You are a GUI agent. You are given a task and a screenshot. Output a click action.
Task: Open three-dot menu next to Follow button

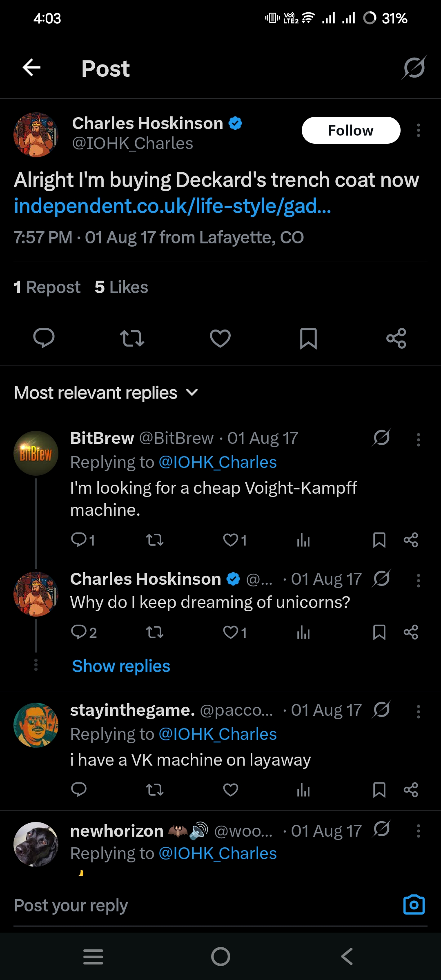[x=418, y=131]
